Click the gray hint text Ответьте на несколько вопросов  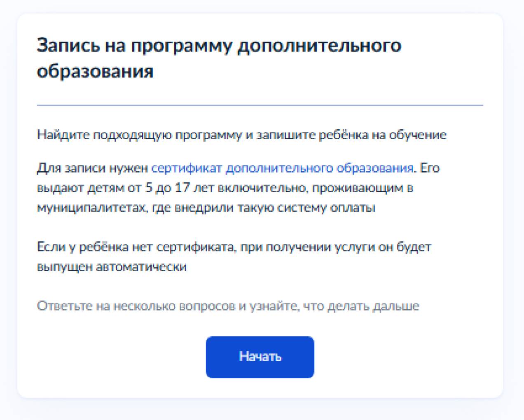(228, 306)
